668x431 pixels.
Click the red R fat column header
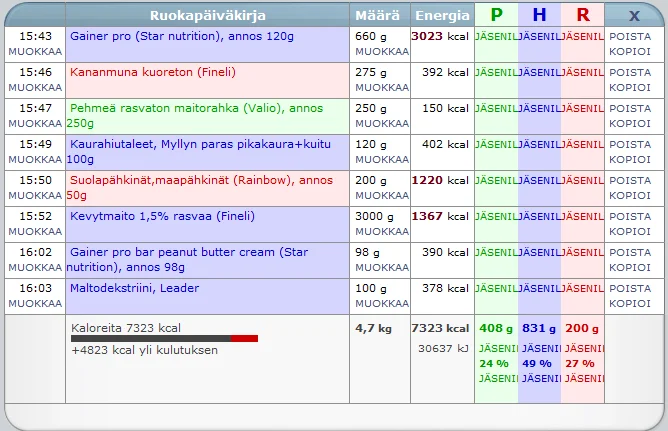click(583, 15)
